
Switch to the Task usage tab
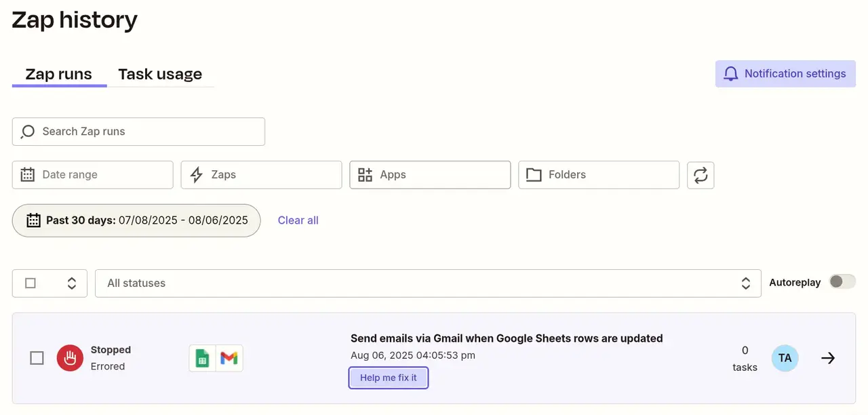[160, 74]
